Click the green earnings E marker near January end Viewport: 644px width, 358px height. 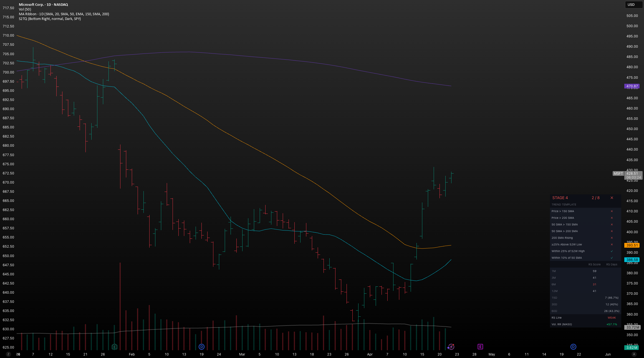[115, 347]
